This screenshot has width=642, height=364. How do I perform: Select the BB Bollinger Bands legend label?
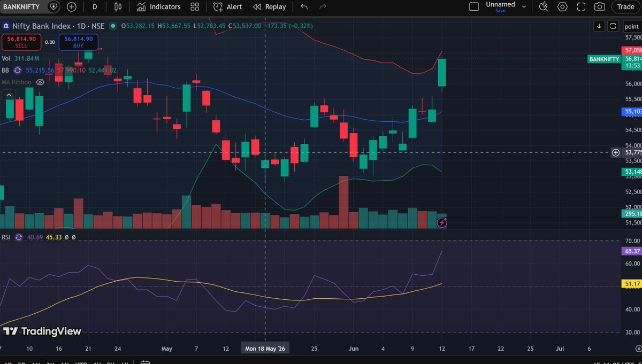[x=5, y=71]
